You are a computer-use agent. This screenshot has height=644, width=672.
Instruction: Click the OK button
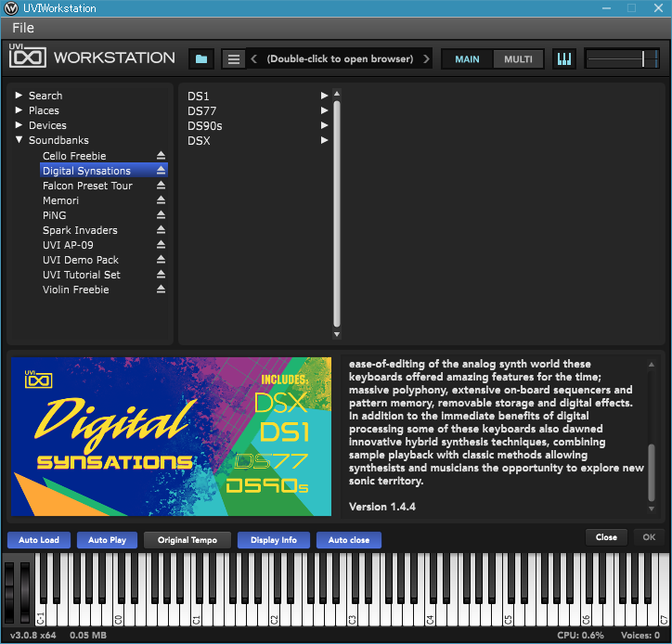pyautogui.click(x=649, y=537)
